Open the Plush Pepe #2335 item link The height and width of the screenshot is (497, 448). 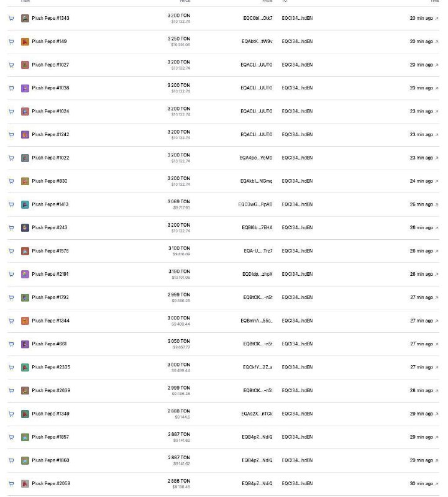coord(51,367)
